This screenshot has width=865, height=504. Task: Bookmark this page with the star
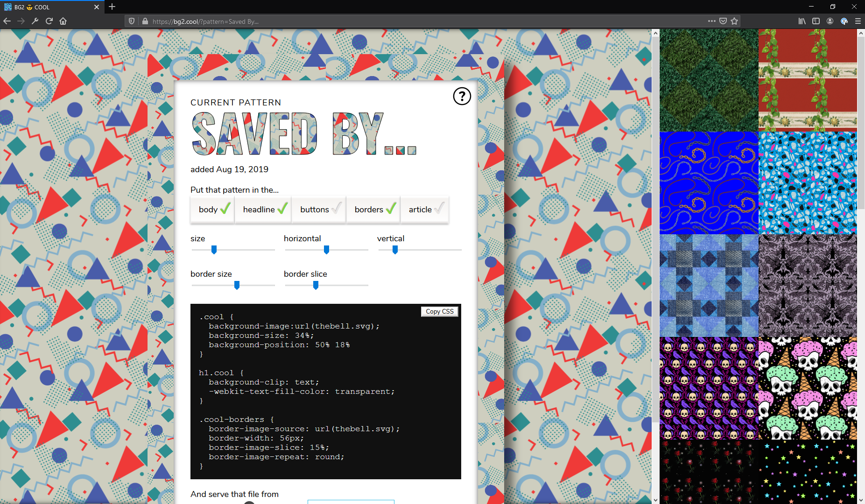tap(734, 21)
